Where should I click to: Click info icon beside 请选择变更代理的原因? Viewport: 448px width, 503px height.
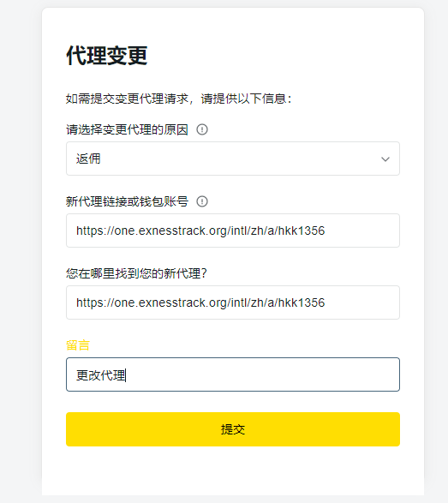(202, 129)
